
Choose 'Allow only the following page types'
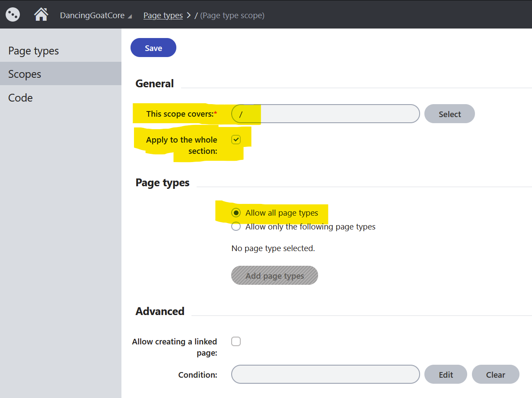236,226
